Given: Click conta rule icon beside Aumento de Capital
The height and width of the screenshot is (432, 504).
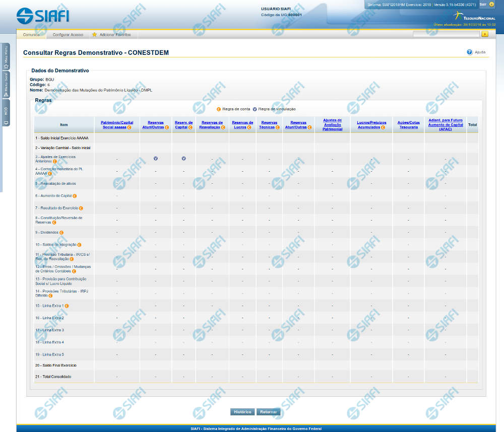Looking at the screenshot, I should click(75, 196).
